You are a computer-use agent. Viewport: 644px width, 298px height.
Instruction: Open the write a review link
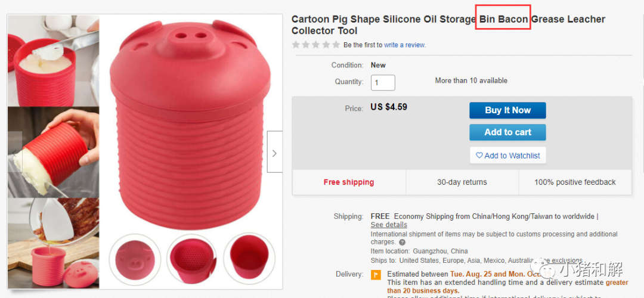404,45
